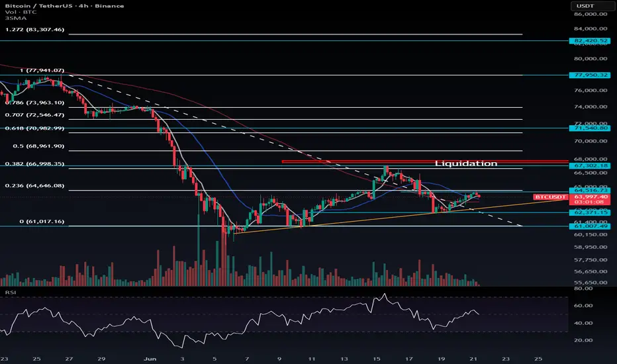Click the 7 date on time axis
This screenshot has width=617, height=364.
point(247,359)
